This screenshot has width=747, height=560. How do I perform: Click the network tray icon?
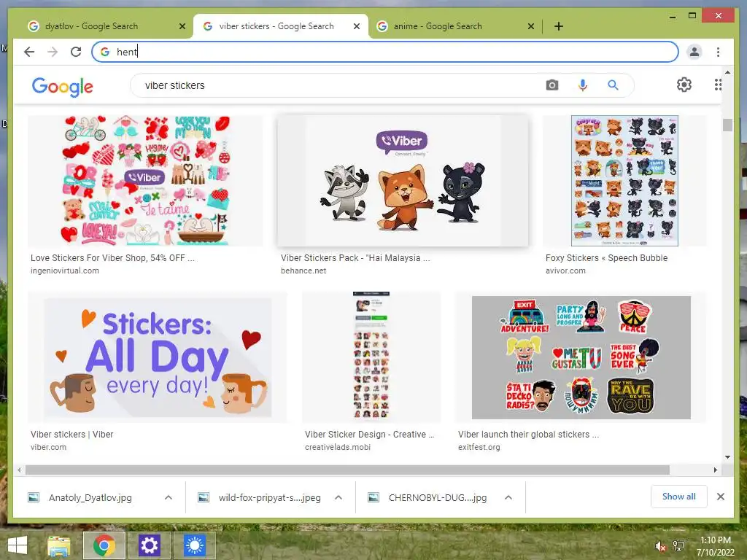(678, 546)
